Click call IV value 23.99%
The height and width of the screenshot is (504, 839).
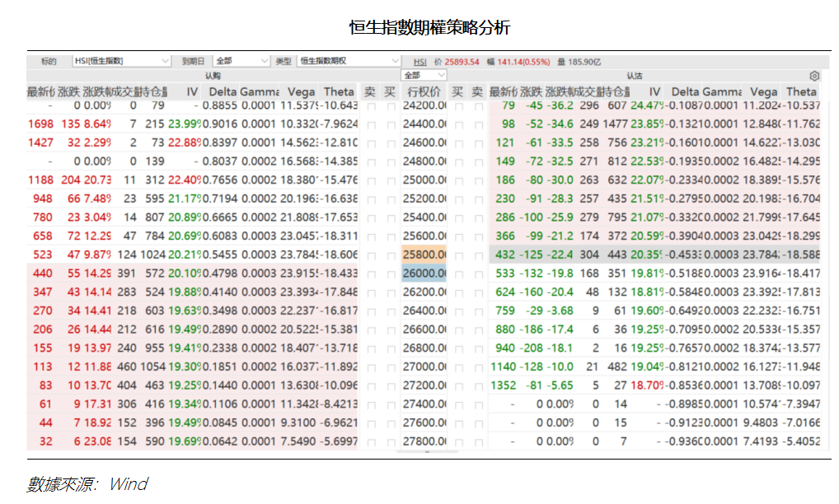185,124
